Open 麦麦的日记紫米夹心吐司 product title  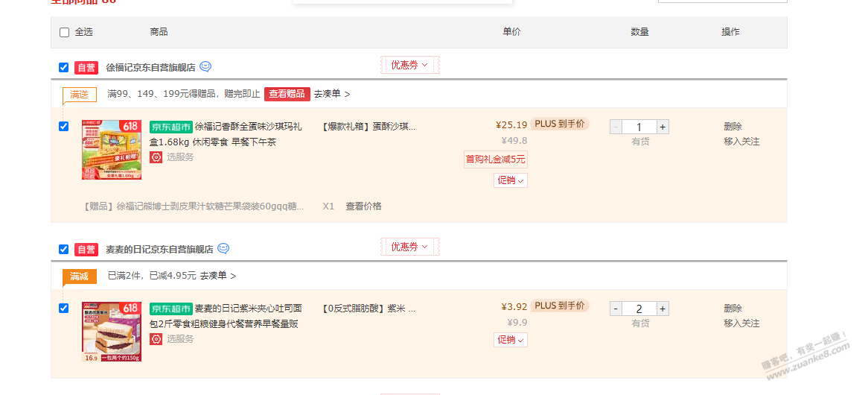pos(226,316)
